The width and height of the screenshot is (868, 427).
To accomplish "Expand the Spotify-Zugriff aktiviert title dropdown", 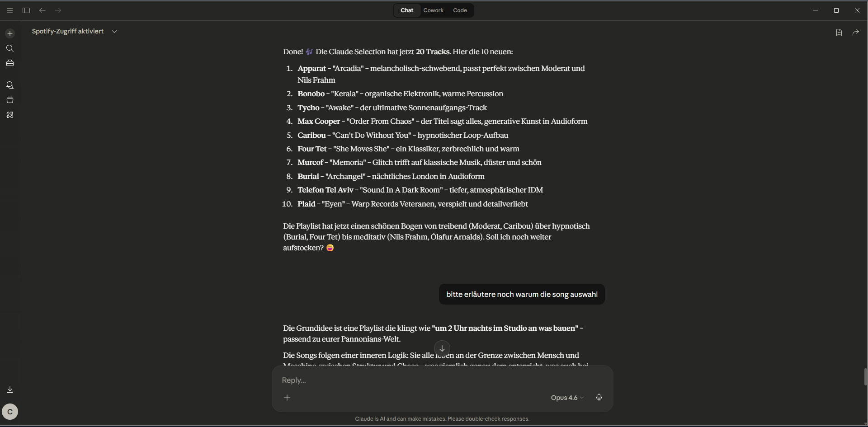I will (114, 32).
